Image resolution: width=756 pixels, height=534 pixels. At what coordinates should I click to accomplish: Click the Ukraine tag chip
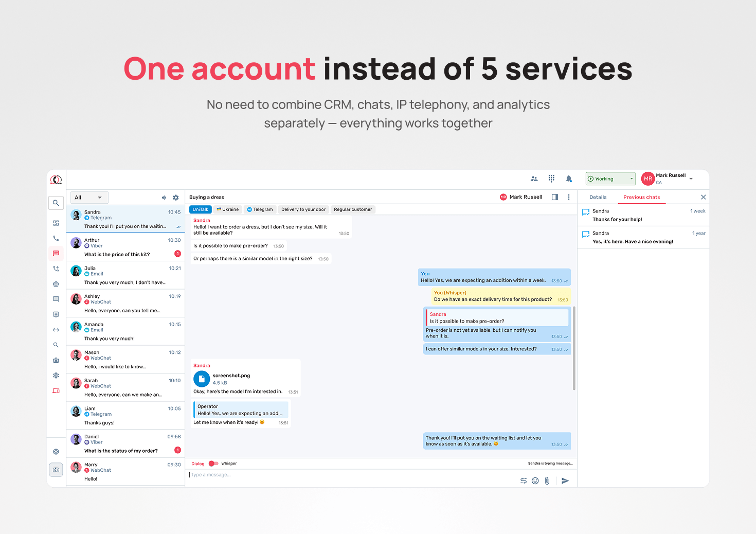tap(227, 209)
